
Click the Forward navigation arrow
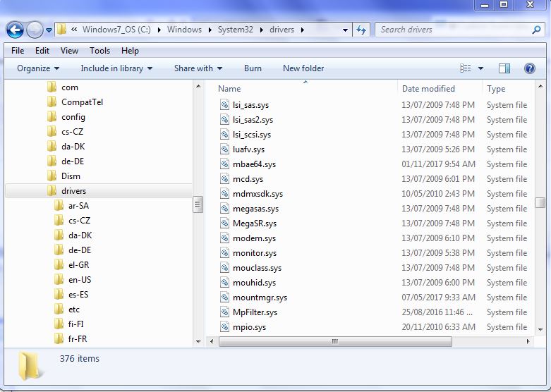[35, 30]
